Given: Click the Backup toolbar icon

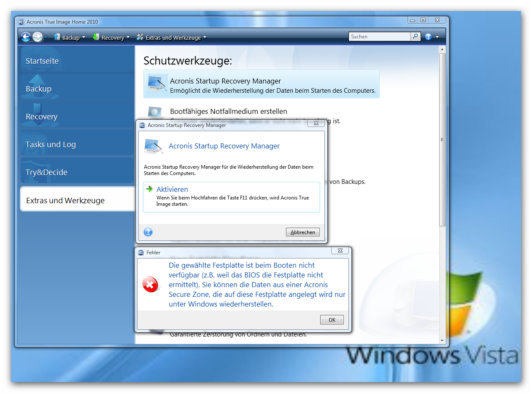Looking at the screenshot, I should point(57,37).
